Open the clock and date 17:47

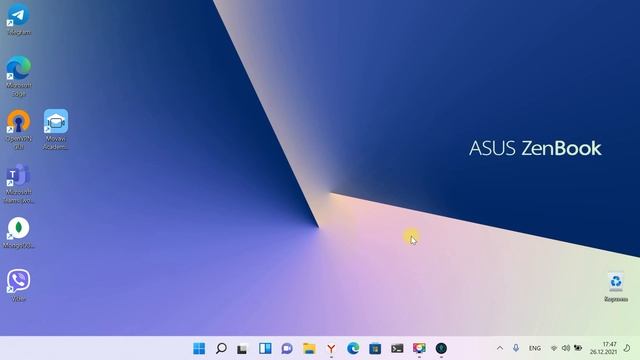(604, 348)
